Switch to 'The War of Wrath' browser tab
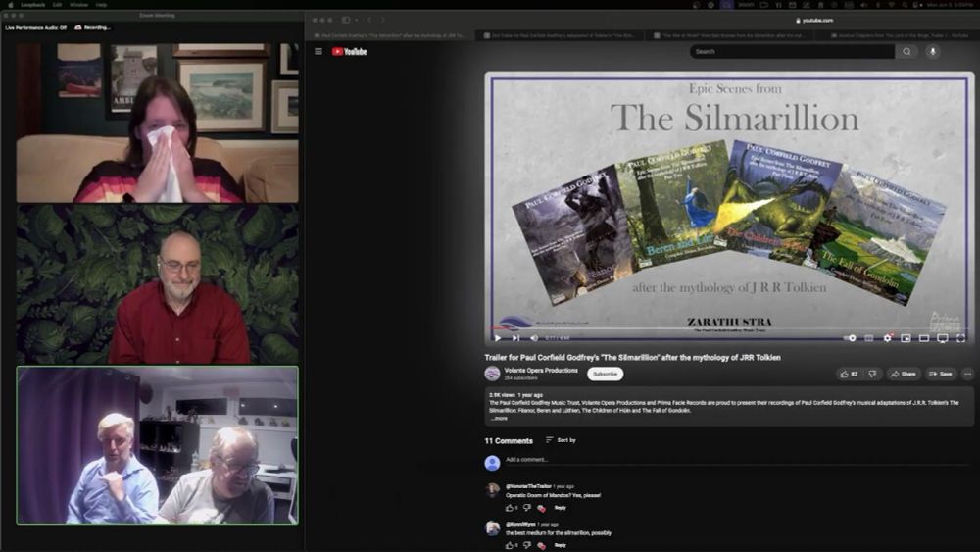 729,35
